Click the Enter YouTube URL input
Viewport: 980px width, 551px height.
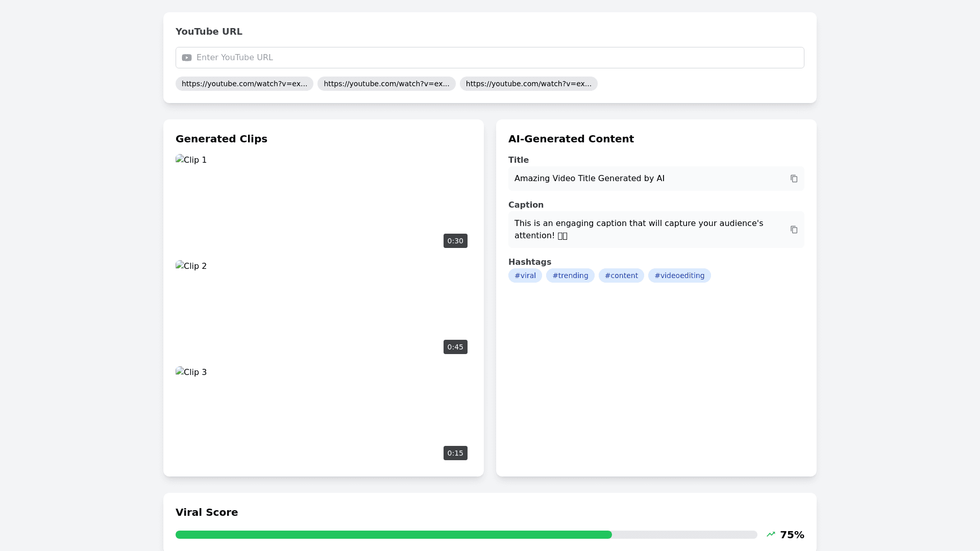490,58
